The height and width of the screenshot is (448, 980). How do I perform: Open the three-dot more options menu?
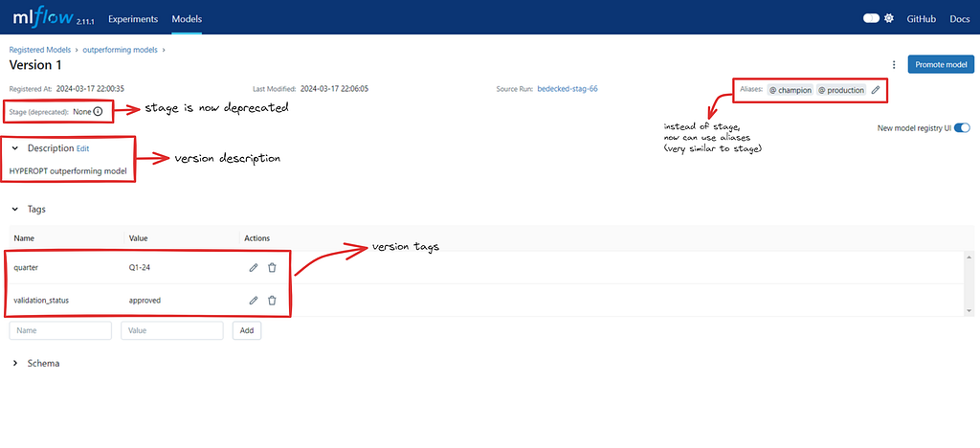click(x=894, y=64)
